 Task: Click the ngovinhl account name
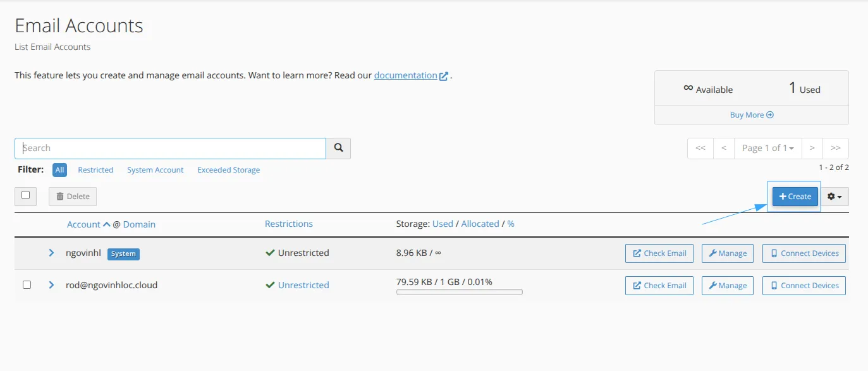pos(83,253)
